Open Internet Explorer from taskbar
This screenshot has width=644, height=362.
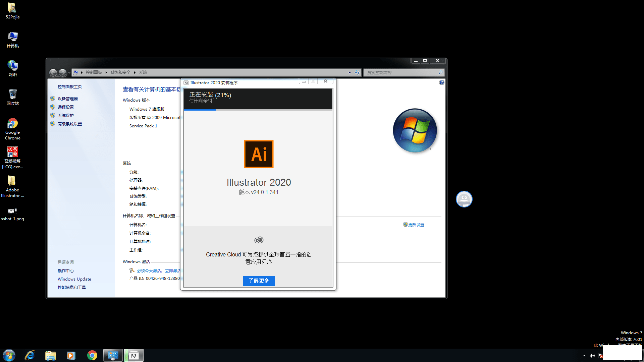[x=30, y=355]
